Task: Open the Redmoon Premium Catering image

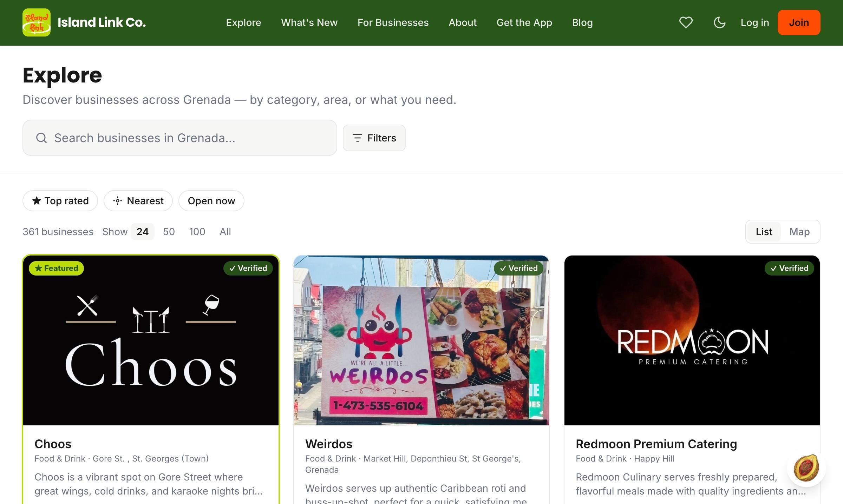Action: [x=692, y=340]
